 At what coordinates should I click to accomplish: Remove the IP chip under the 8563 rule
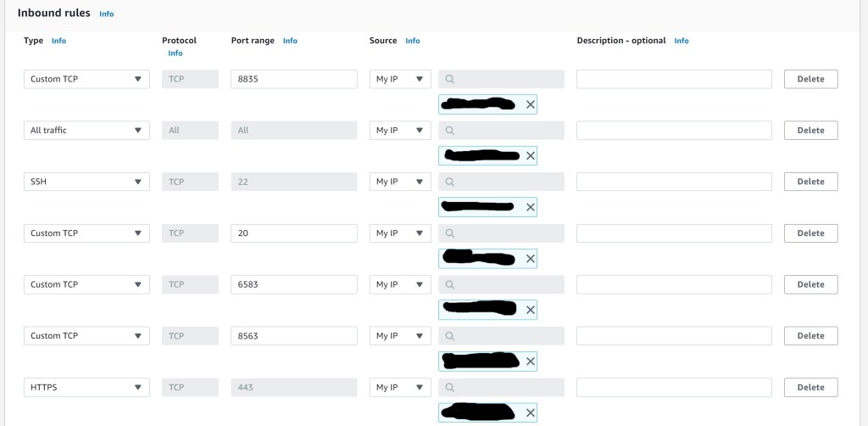pos(531,362)
